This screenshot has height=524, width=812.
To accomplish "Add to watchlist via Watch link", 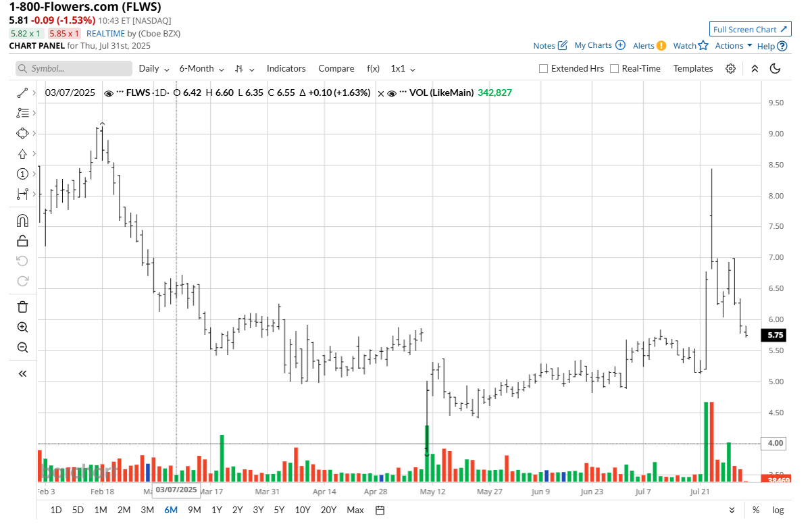I will pyautogui.click(x=690, y=46).
